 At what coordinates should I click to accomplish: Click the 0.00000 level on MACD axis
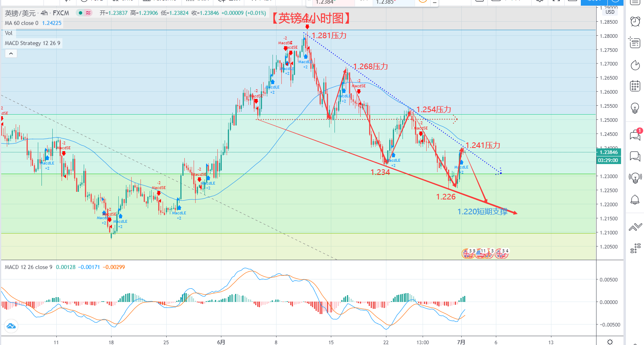(x=609, y=302)
